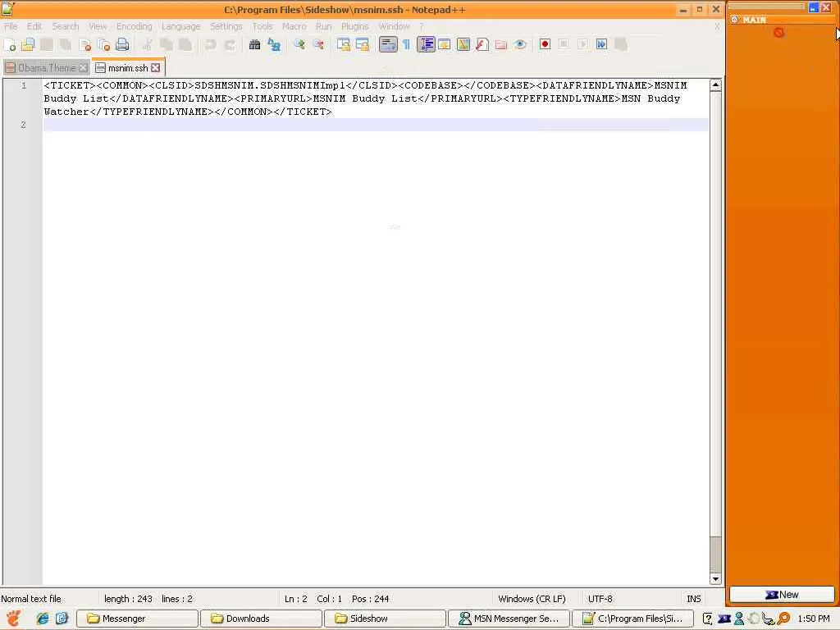Click the editor scrollbar down arrow
This screenshot has width=840, height=630.
click(715, 578)
